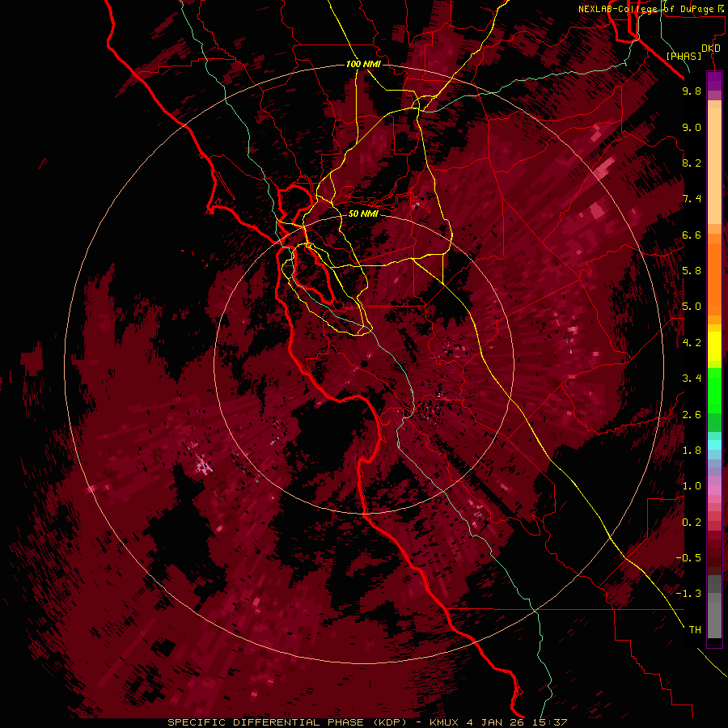Click the 0.2 value on the color scale
The image size is (728, 728).
tap(692, 523)
